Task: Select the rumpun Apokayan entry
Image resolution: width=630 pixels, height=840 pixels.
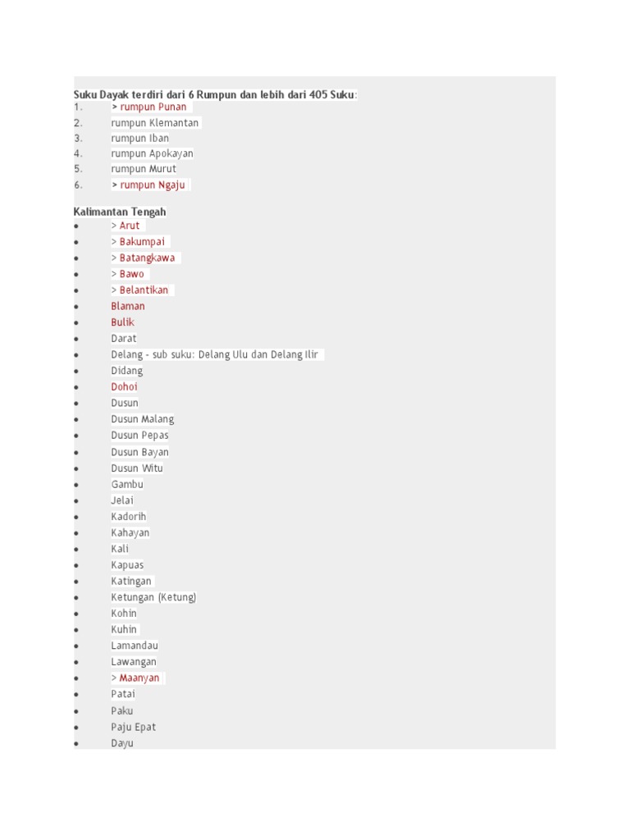Action: click(153, 153)
